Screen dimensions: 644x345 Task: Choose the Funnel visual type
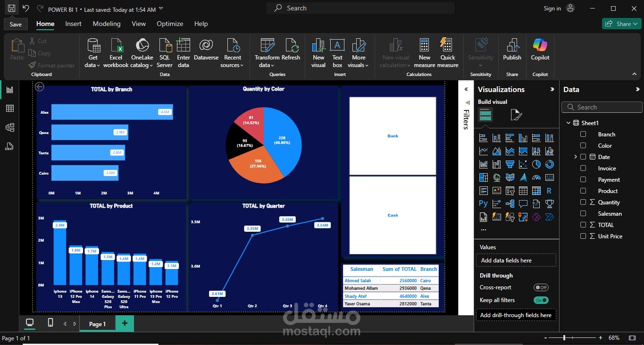click(x=510, y=164)
